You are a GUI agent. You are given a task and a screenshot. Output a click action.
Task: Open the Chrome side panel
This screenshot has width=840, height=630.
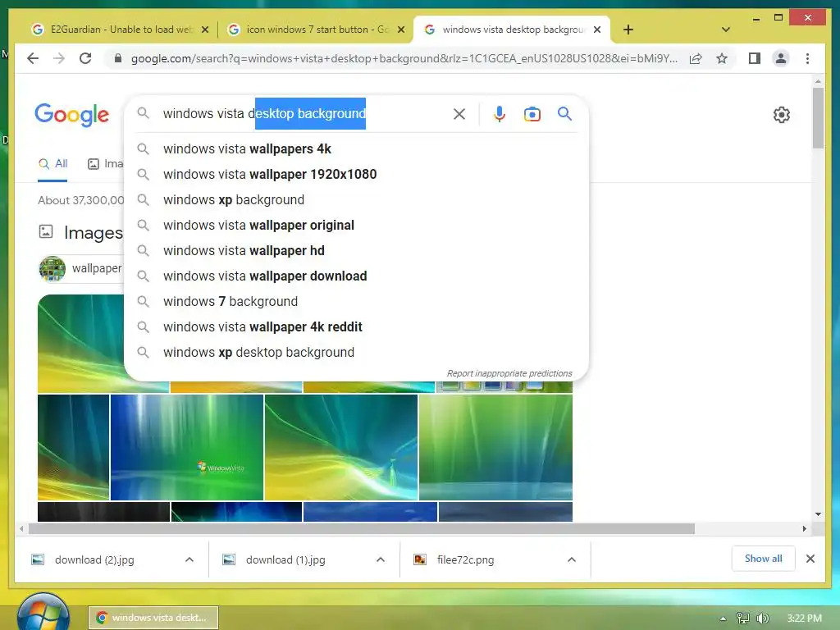click(755, 58)
